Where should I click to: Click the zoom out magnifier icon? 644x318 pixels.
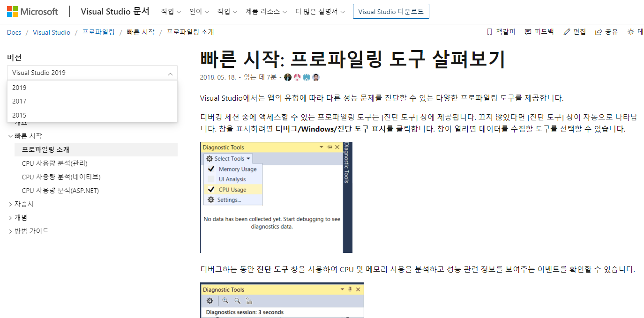(237, 301)
